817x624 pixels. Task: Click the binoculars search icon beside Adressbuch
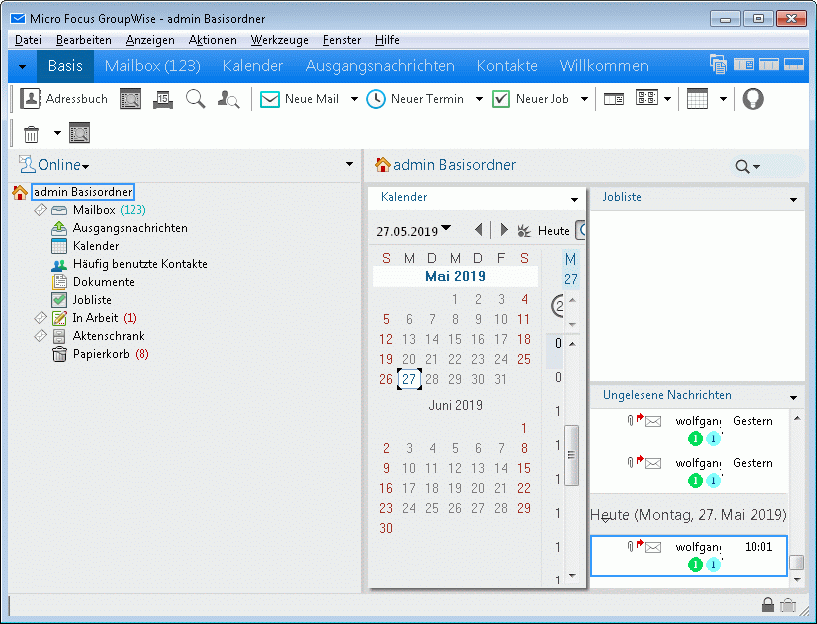tap(130, 98)
